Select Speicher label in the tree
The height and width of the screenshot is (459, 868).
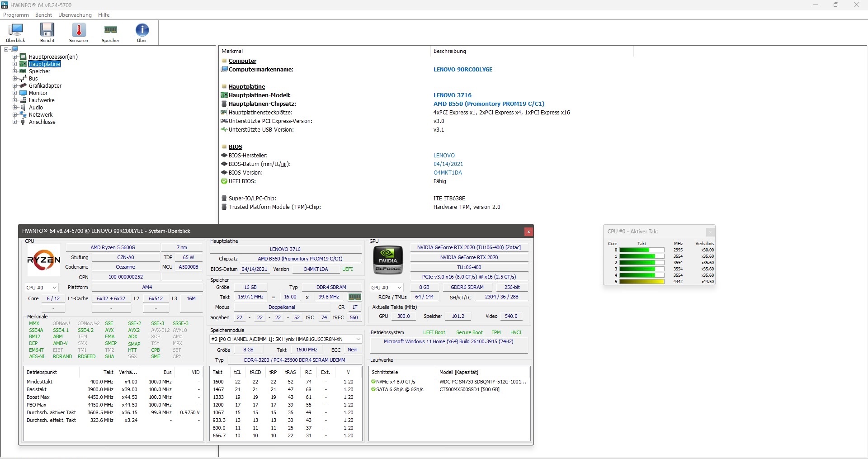click(x=39, y=71)
